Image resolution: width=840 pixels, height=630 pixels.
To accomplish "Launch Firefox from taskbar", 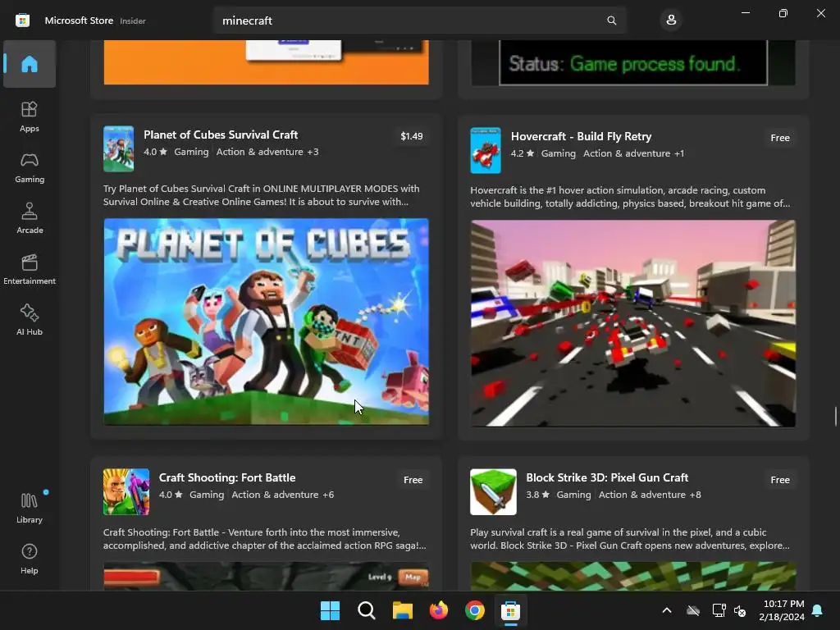I will coord(439,610).
